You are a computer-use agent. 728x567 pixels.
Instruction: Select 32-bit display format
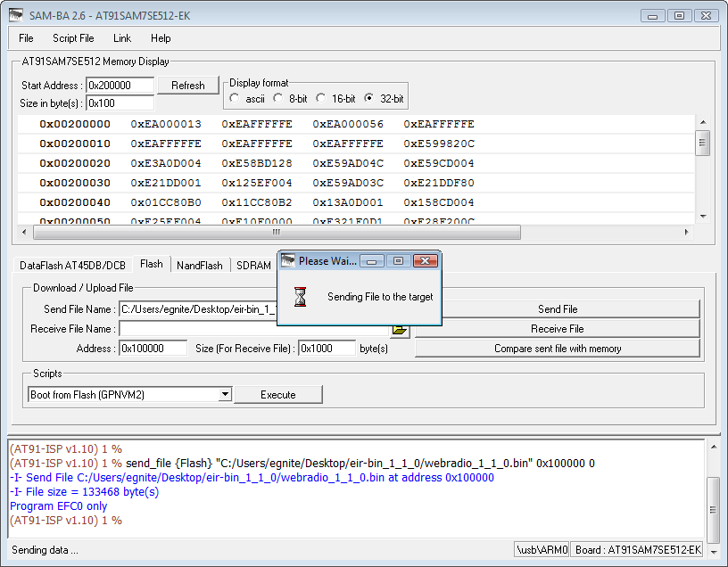(x=368, y=98)
